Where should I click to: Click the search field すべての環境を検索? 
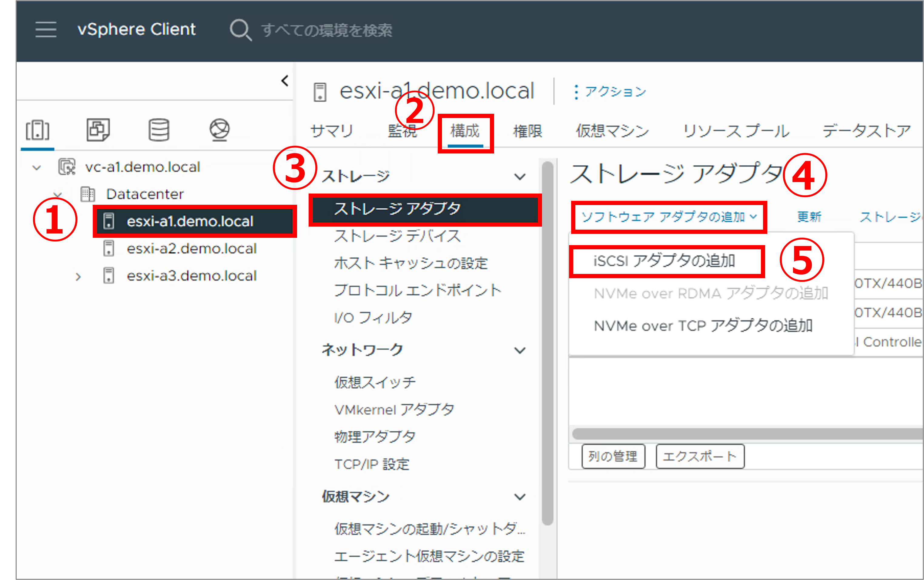(327, 30)
